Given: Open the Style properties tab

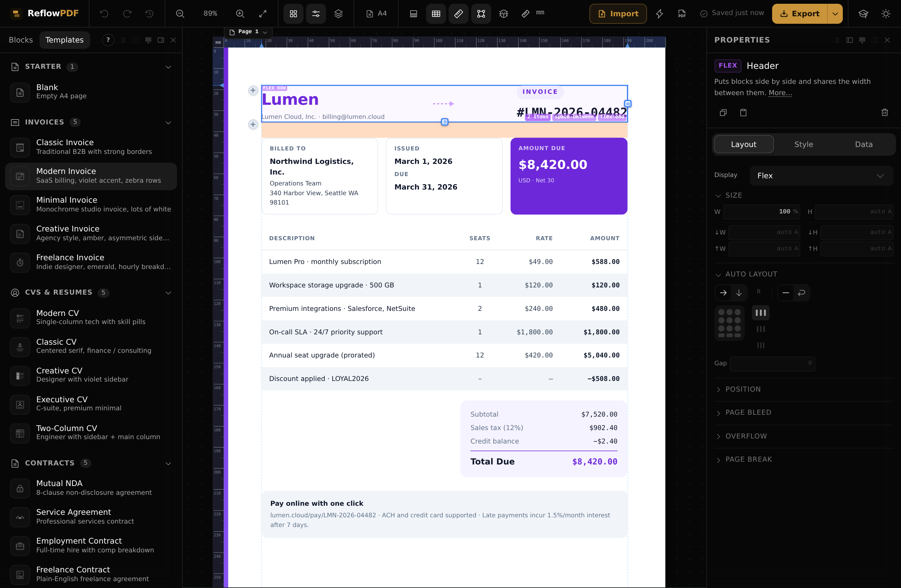Looking at the screenshot, I should coord(803,144).
